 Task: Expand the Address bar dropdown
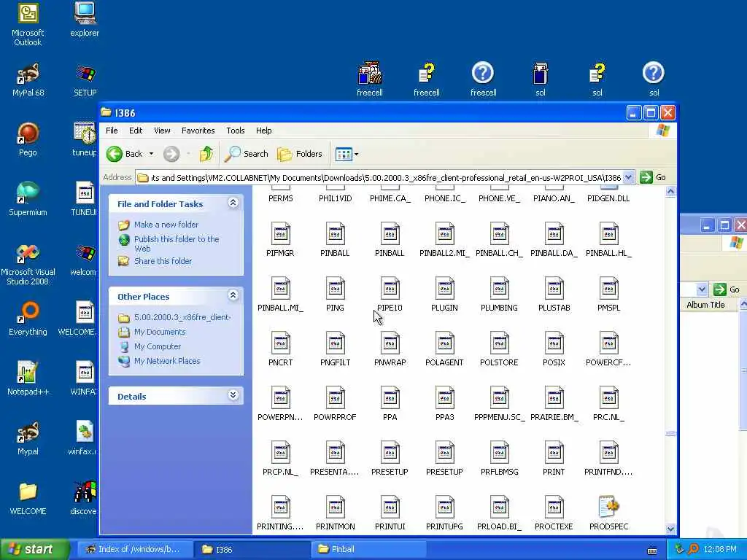628,178
